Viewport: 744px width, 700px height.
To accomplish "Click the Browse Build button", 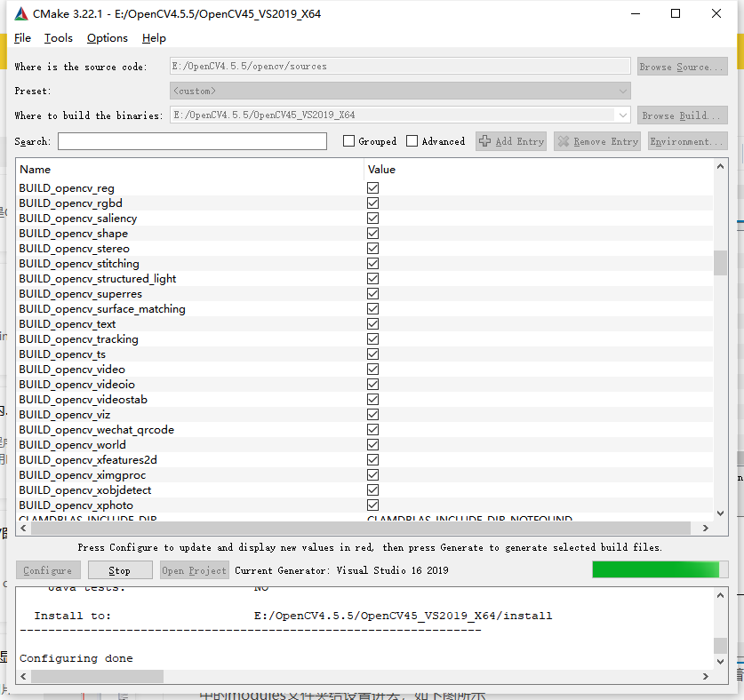I will point(683,115).
